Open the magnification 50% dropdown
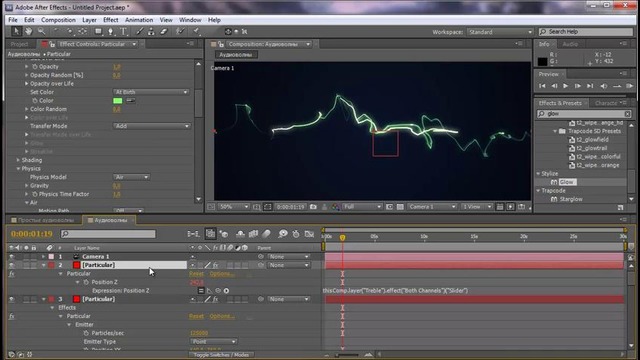The height and width of the screenshot is (360, 640). [233, 207]
